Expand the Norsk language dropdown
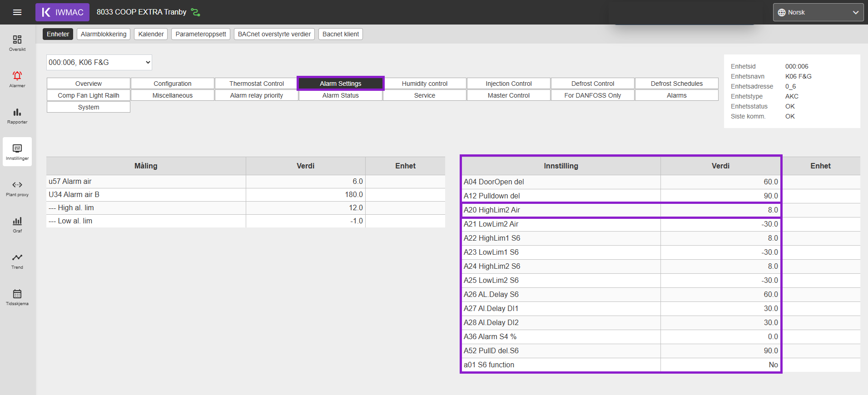 (x=818, y=12)
